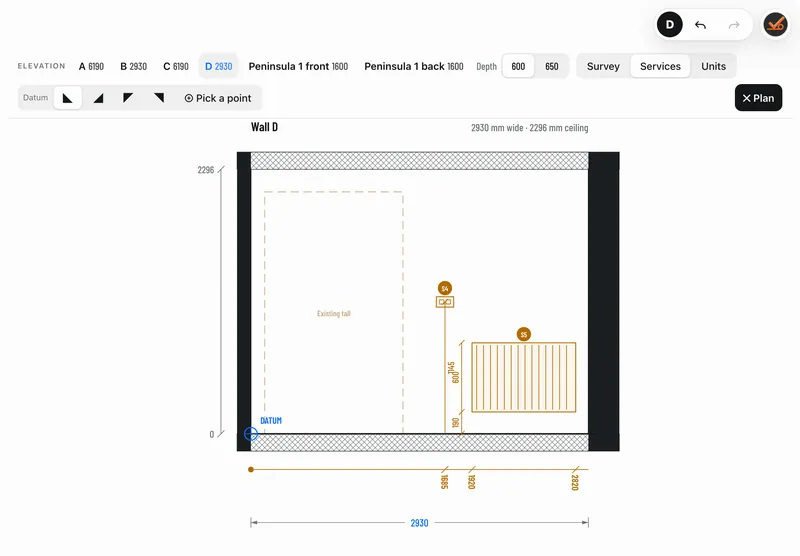Screen dimensions: 800x556
Task: Click the 190 vertical dimension label
Action: pos(456,423)
